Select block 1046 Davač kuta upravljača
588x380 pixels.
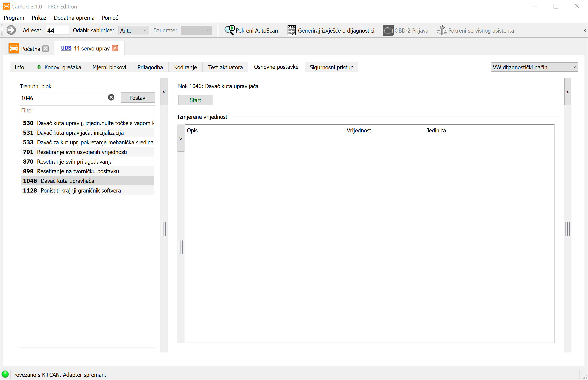tap(88, 181)
